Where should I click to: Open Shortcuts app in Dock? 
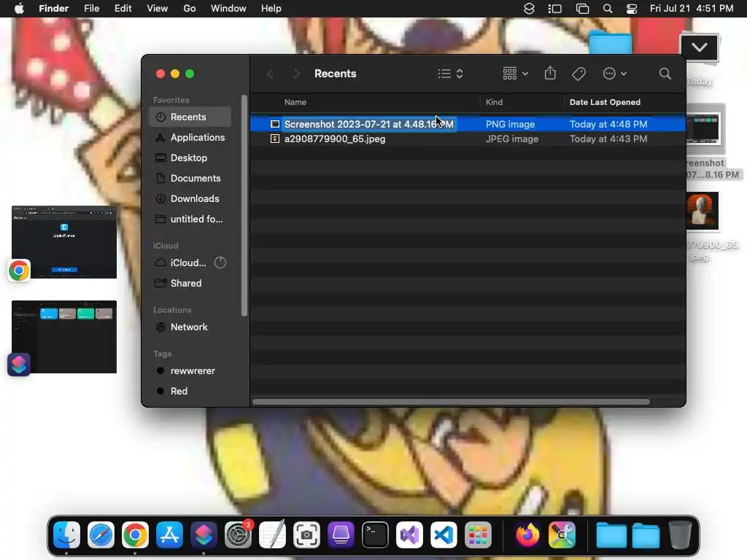pyautogui.click(x=204, y=534)
